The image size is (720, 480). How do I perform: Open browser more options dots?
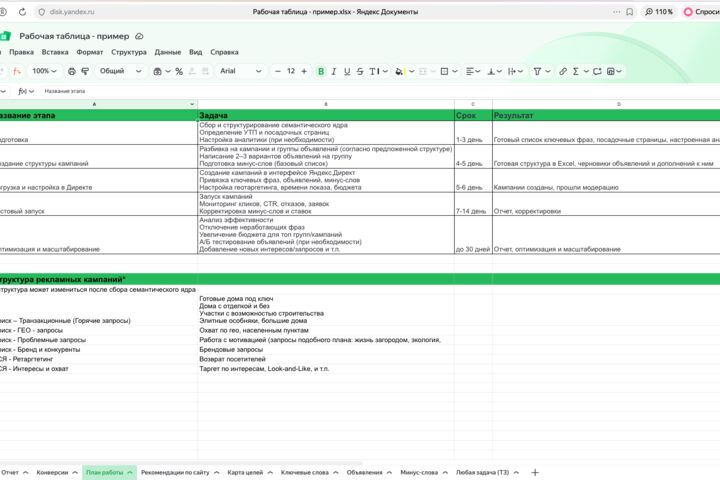[616, 12]
